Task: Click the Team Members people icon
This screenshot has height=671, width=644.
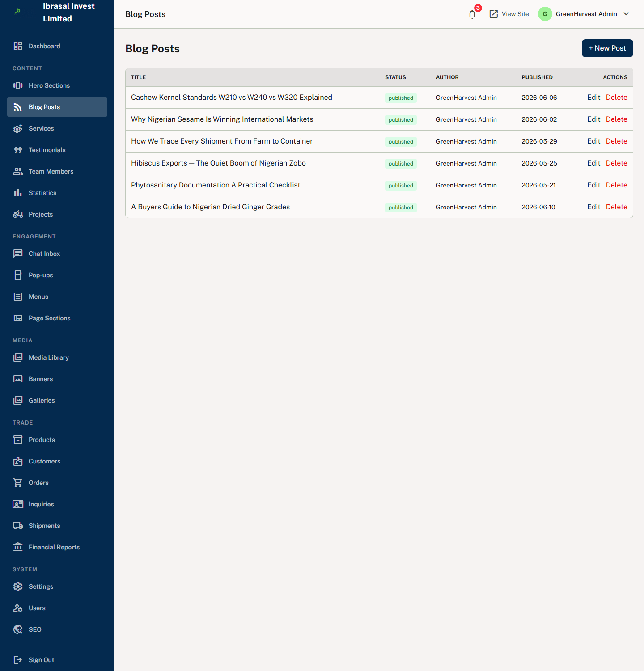Action: coord(18,171)
